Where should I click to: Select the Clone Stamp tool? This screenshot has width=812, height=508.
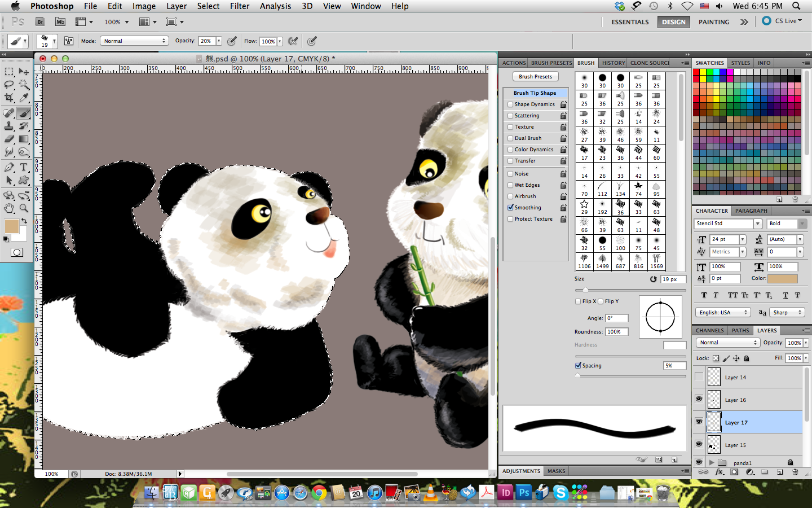coord(9,126)
